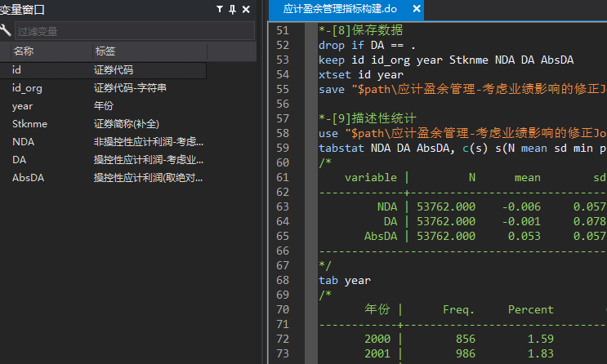
Task: Close the variables window panel
Action: (246, 9)
